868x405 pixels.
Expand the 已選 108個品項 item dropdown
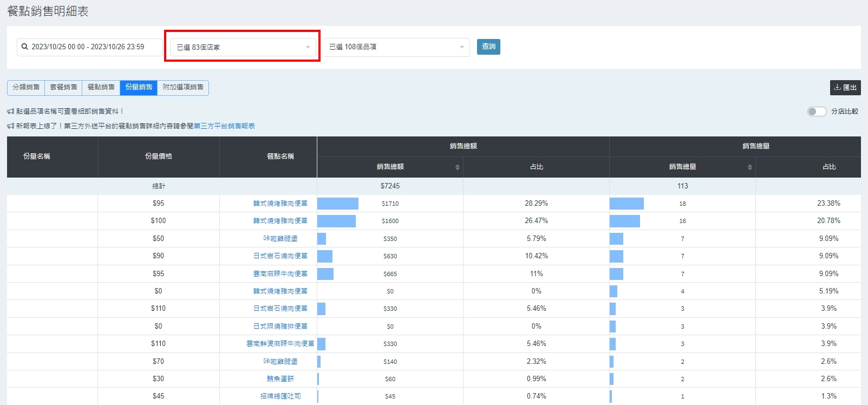396,47
